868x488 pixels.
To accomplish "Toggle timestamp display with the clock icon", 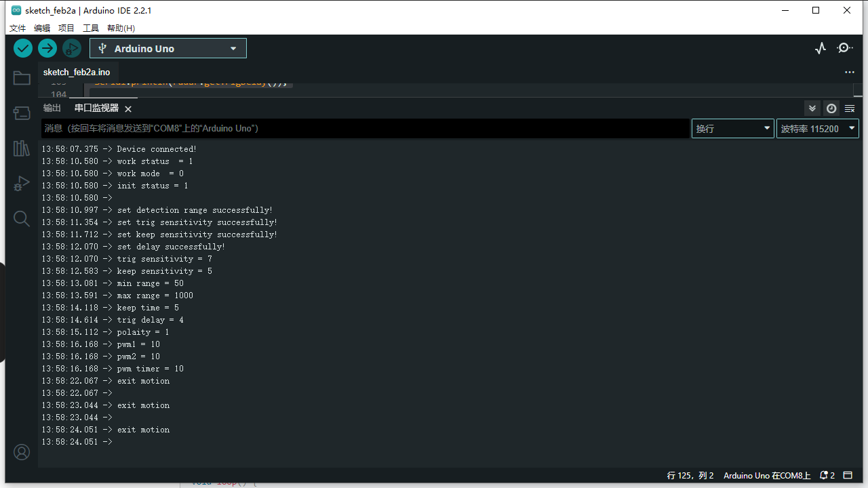I will pyautogui.click(x=831, y=108).
